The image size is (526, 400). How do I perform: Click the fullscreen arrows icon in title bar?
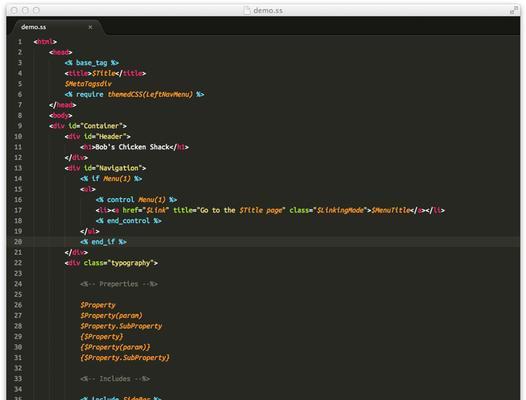click(x=514, y=10)
